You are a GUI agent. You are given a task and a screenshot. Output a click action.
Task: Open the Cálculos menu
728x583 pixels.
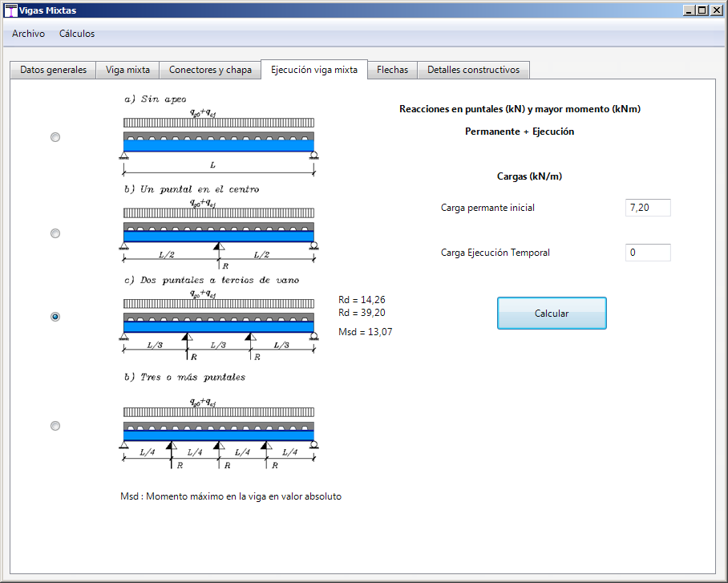[x=77, y=34]
